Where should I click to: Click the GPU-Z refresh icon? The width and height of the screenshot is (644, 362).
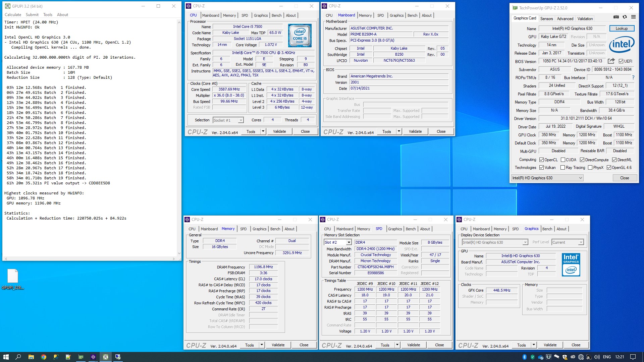[625, 17]
